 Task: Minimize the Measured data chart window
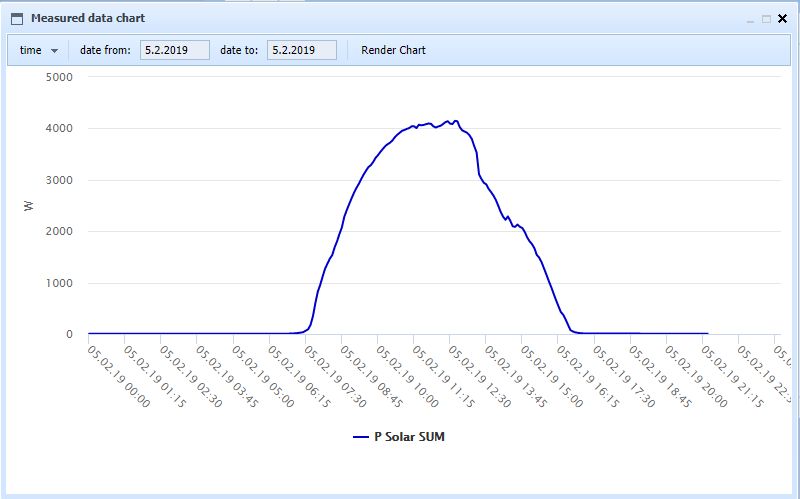(751, 19)
